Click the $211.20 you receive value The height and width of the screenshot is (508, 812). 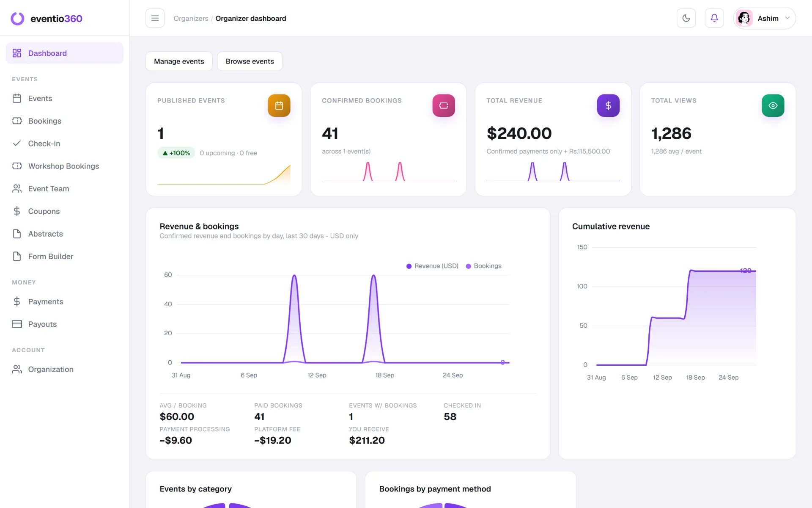point(367,440)
